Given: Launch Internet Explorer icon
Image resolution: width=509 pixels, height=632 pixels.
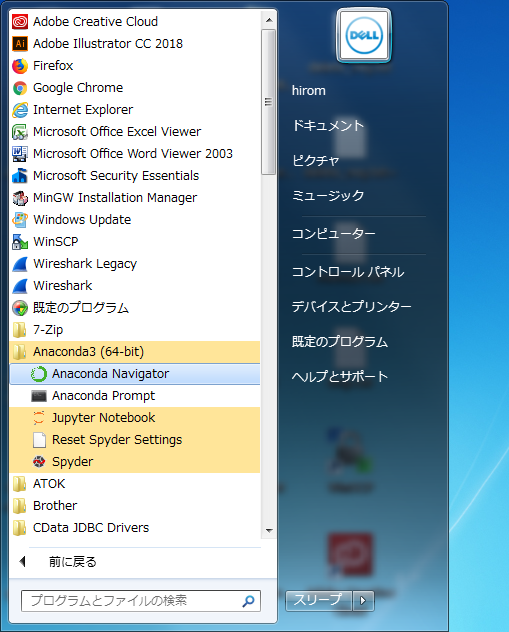Looking at the screenshot, I should 20,110.
